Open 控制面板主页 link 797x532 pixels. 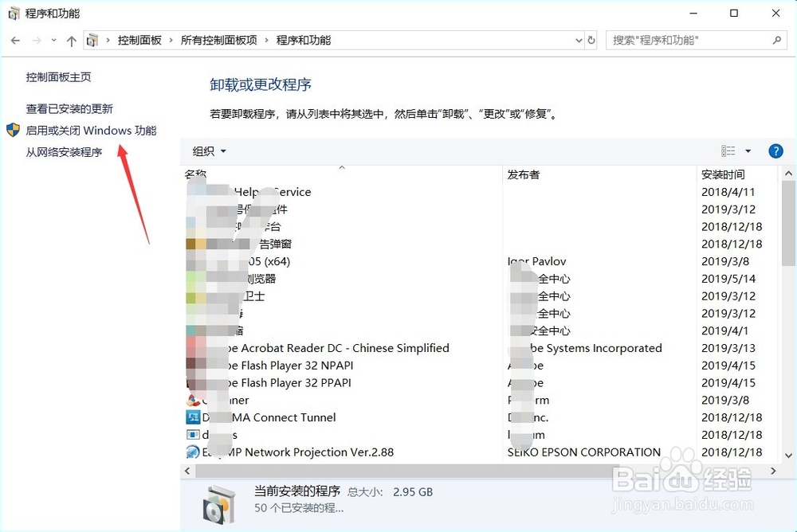pyautogui.click(x=58, y=77)
